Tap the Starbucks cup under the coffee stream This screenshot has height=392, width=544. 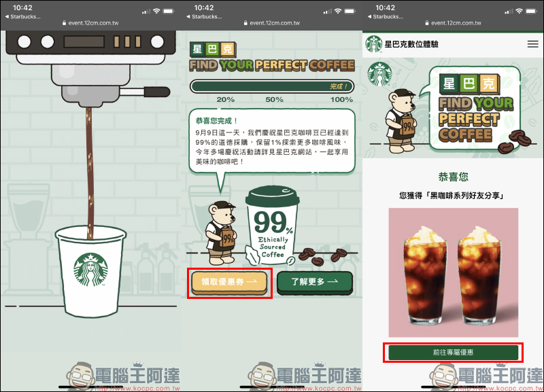tap(90, 271)
